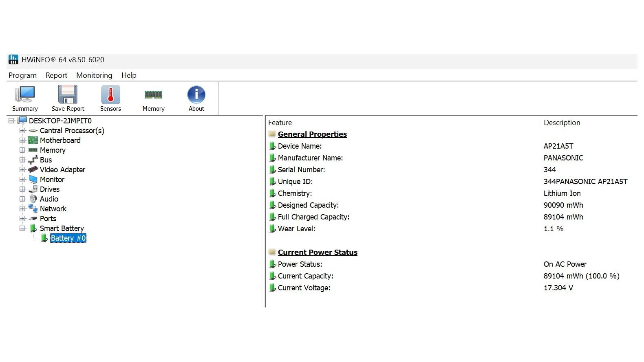Click the Video Adapter card icon
644x362 pixels.
click(x=33, y=170)
